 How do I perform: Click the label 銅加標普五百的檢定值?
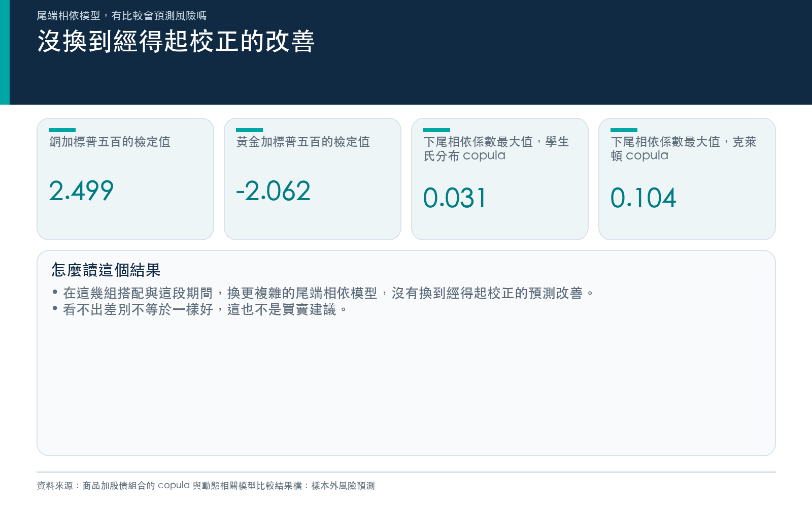(110, 142)
